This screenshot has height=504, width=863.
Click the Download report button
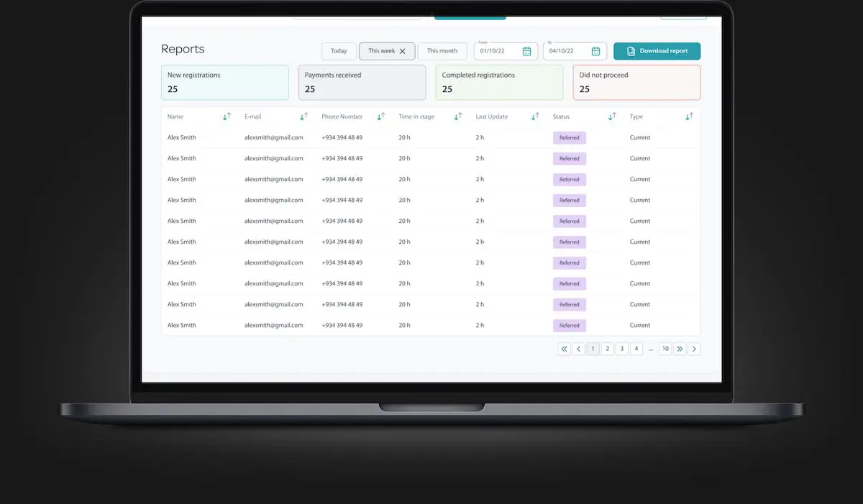coord(657,51)
